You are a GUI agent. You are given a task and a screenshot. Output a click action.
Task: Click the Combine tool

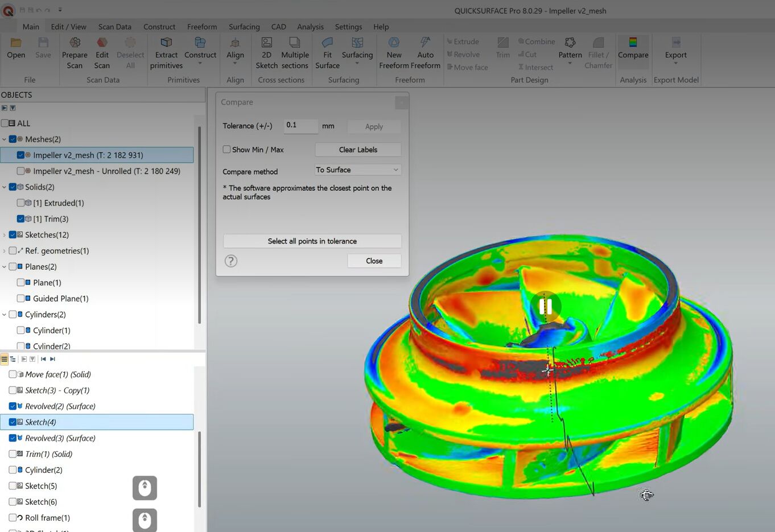click(537, 42)
